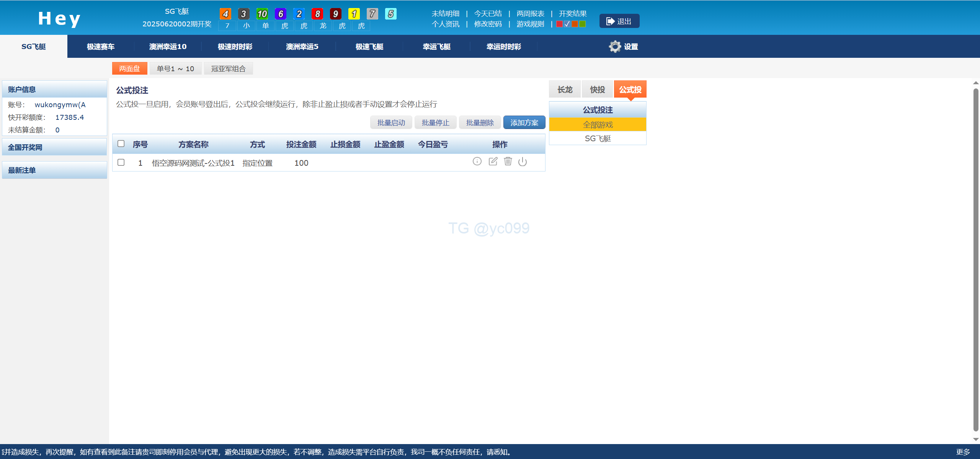
Task: Expand the 全国开奖网 sidebar section
Action: [x=54, y=147]
